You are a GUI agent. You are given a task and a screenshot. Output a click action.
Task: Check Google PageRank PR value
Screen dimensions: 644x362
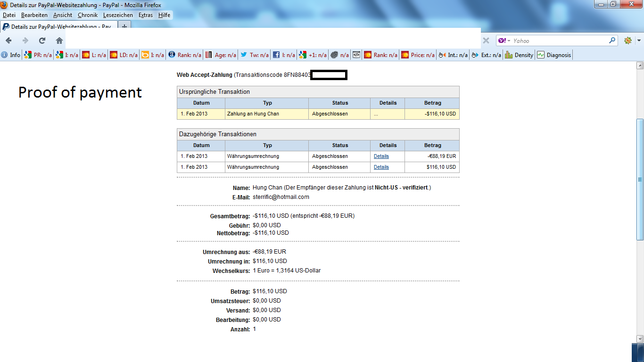38,55
